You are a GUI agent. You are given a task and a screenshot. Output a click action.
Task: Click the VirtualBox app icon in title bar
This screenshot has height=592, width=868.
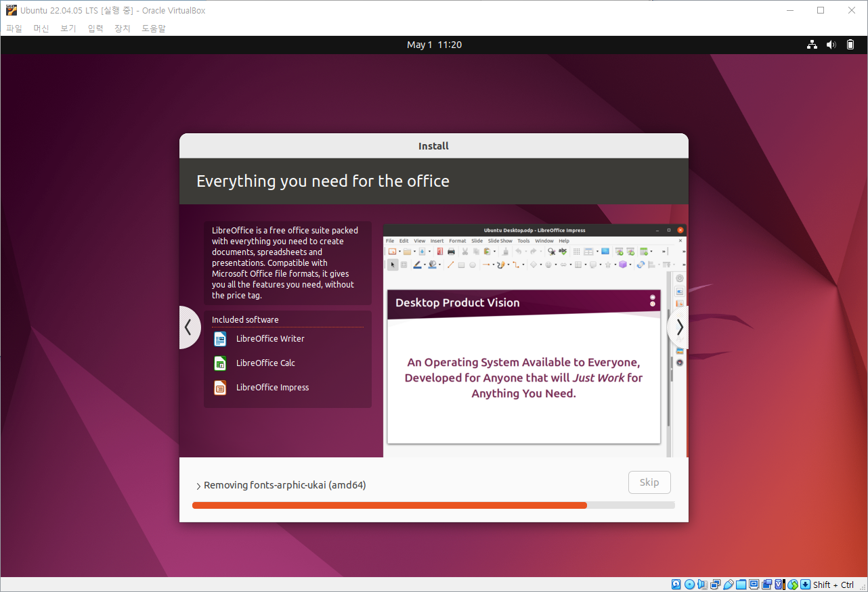click(12, 10)
